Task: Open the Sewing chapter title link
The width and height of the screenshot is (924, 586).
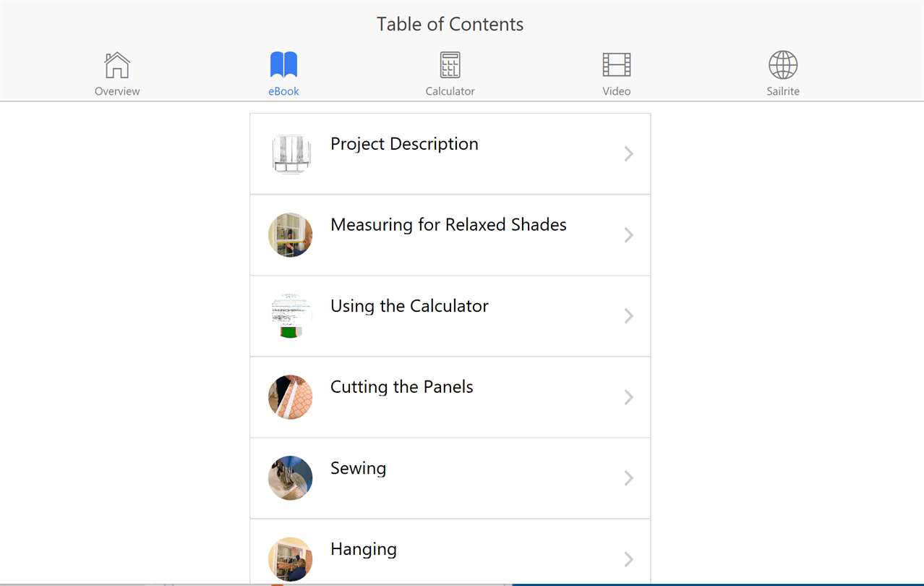Action: [359, 468]
